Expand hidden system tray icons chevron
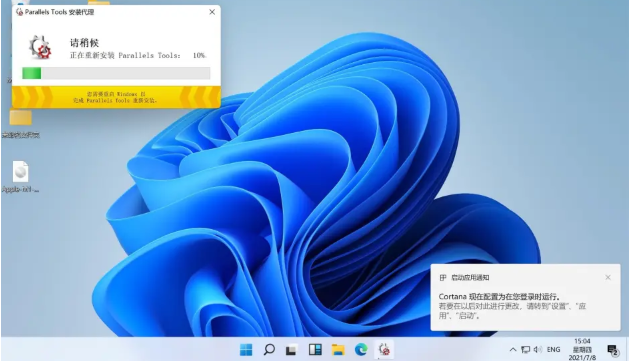Screen dimensions: 631x361 click(x=513, y=349)
